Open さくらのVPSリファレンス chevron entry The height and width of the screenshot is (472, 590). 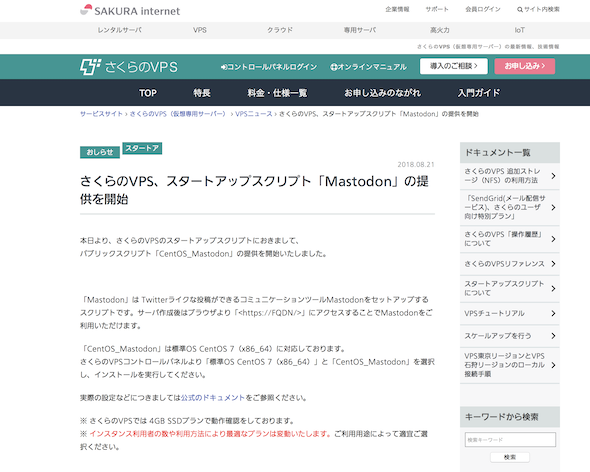(x=553, y=263)
